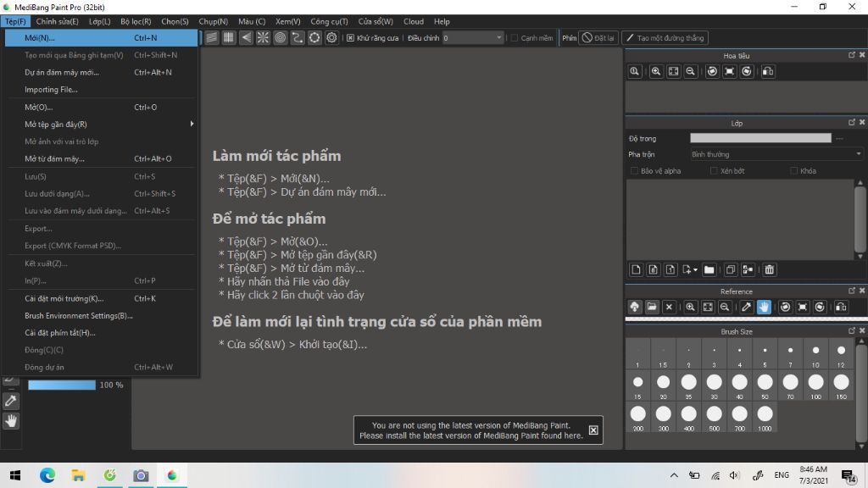Open reference image folder icon

[652, 307]
